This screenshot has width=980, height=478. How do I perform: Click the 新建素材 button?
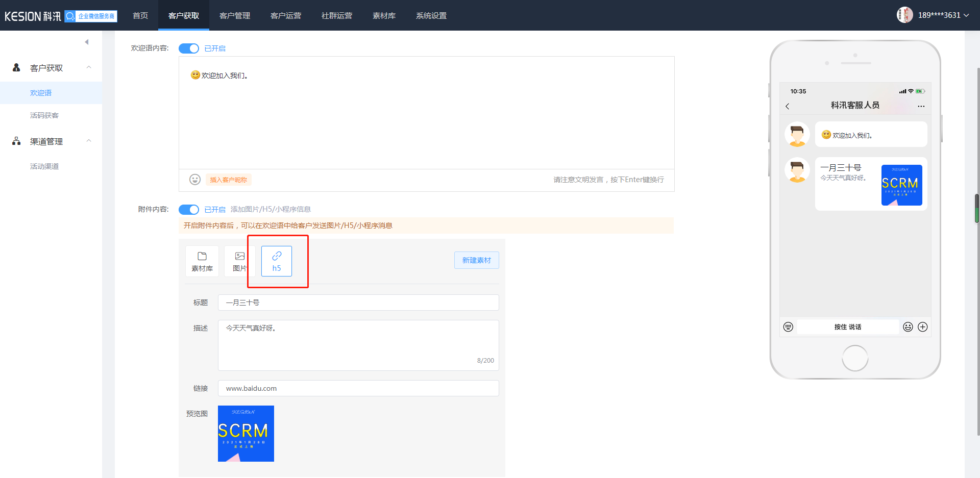476,260
